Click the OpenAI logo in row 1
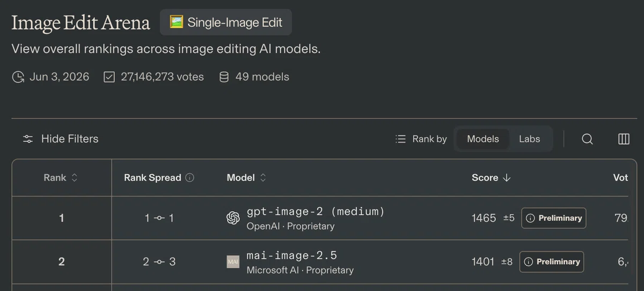This screenshot has height=291, width=644. click(233, 218)
